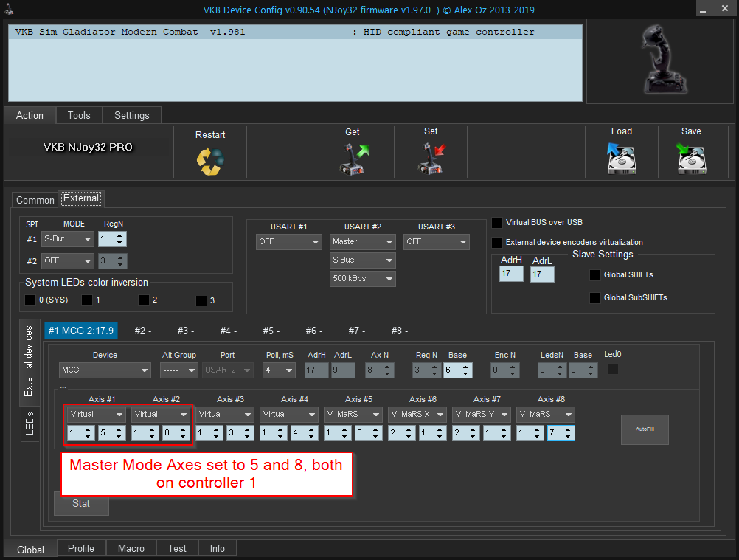The height and width of the screenshot is (560, 739).
Task: Click the Enc N stepper
Action: pyautogui.click(x=504, y=370)
